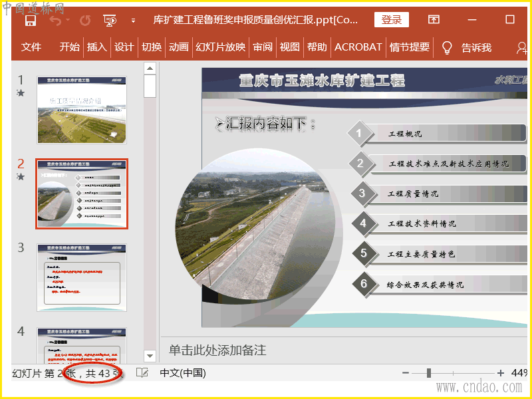Select slide 3 thumbnail
This screenshot has height=399, width=532.
click(x=82, y=277)
